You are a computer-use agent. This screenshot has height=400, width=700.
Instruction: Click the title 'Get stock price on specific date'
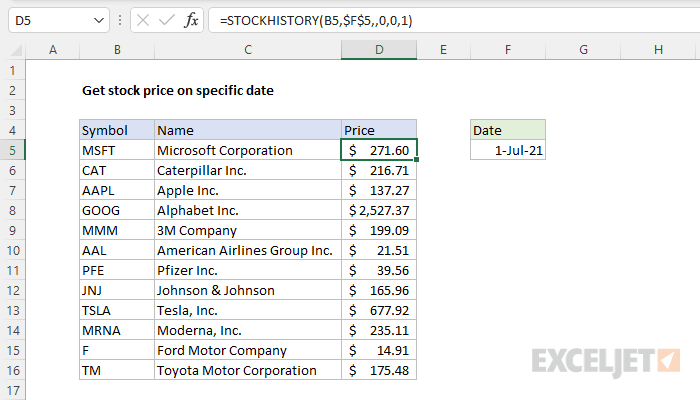pyautogui.click(x=178, y=90)
